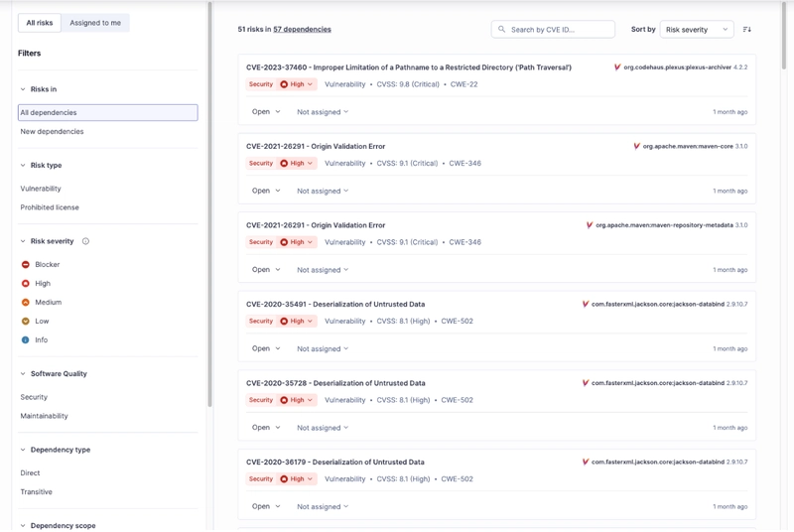Open the Risk severity sort dropdown
The height and width of the screenshot is (532, 794).
tap(697, 30)
